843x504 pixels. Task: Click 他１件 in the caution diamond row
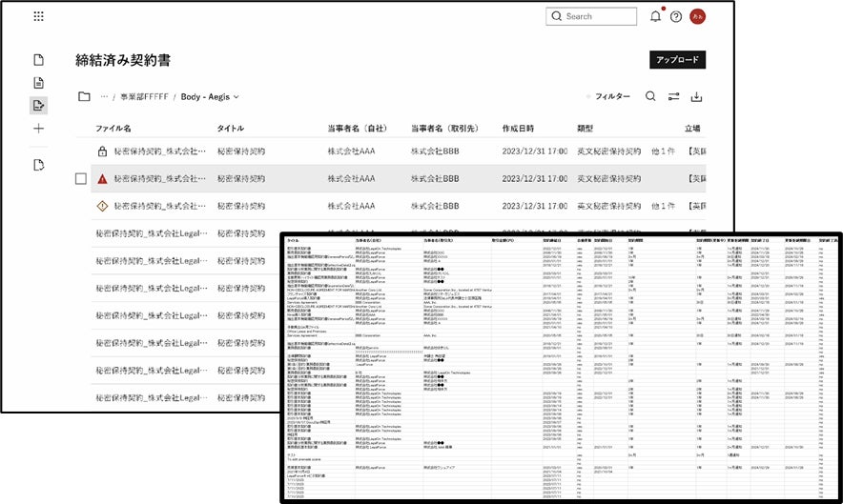pos(663,206)
